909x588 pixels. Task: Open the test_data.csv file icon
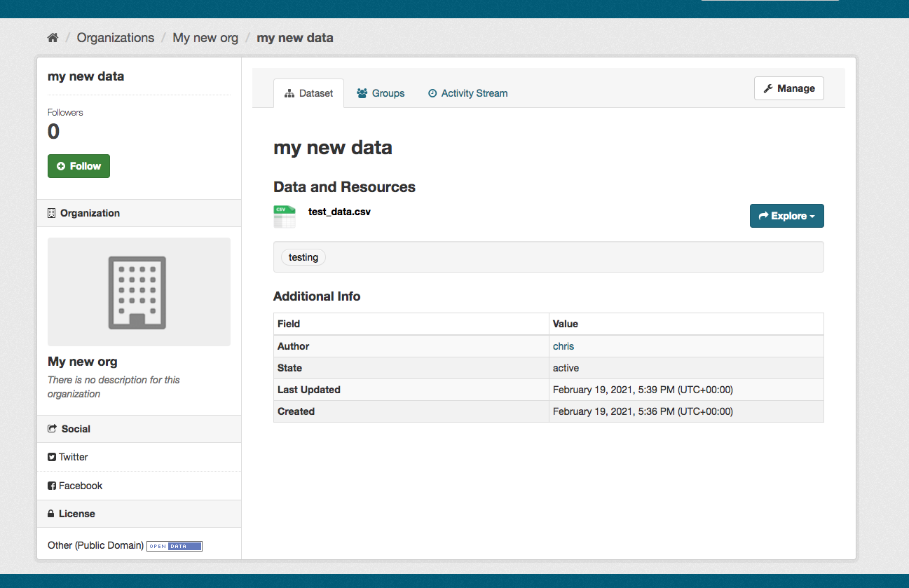[x=285, y=217]
